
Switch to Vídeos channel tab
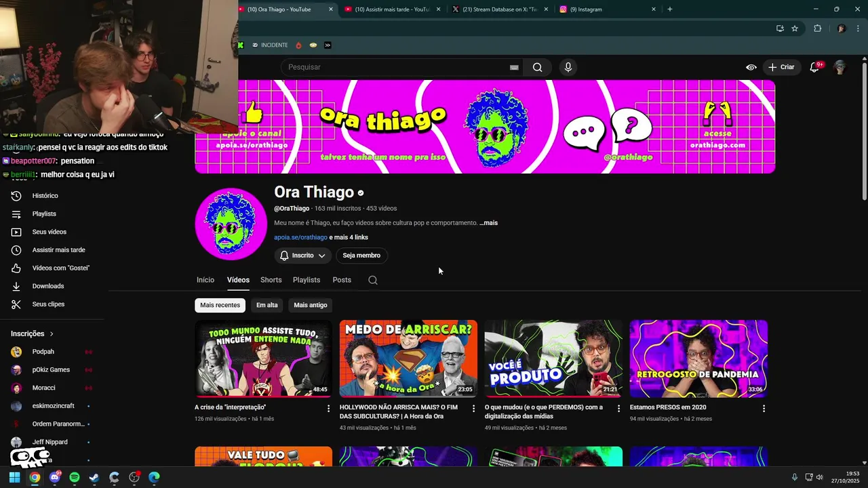[238, 280]
